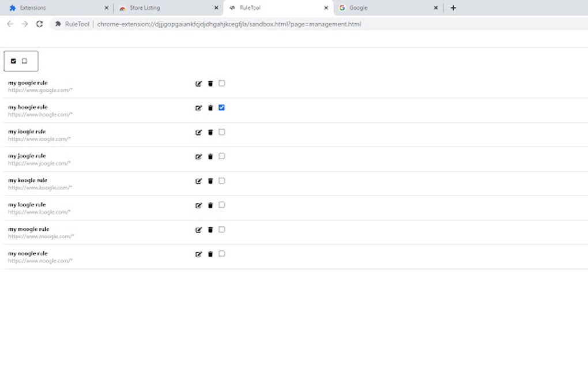This screenshot has width=588, height=368.
Task: Focus the chrome-extension URL address field
Action: (x=229, y=24)
